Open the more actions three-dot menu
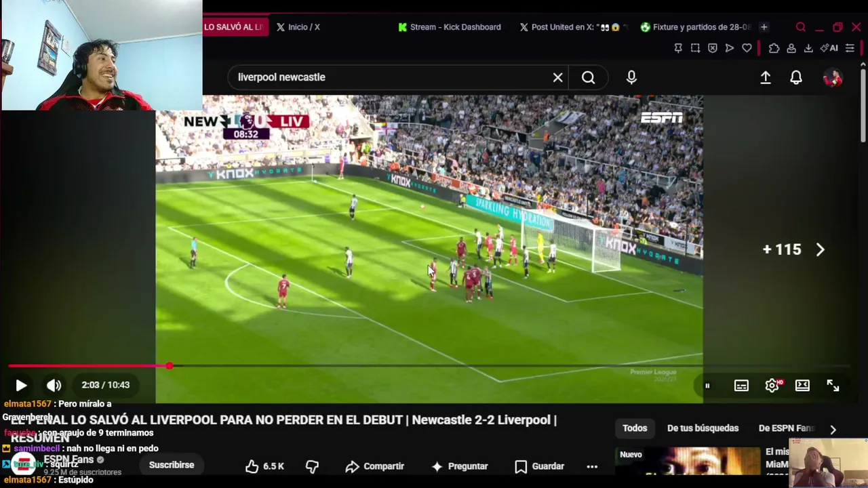 [x=592, y=466]
